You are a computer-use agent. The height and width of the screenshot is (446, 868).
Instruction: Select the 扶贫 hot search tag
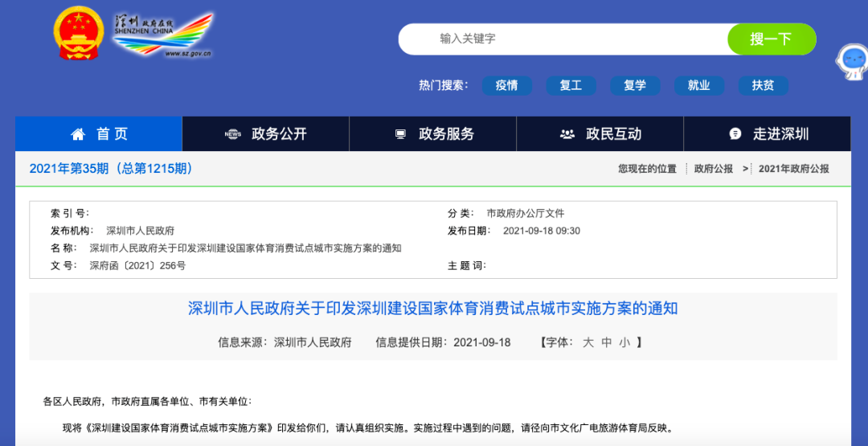(763, 86)
